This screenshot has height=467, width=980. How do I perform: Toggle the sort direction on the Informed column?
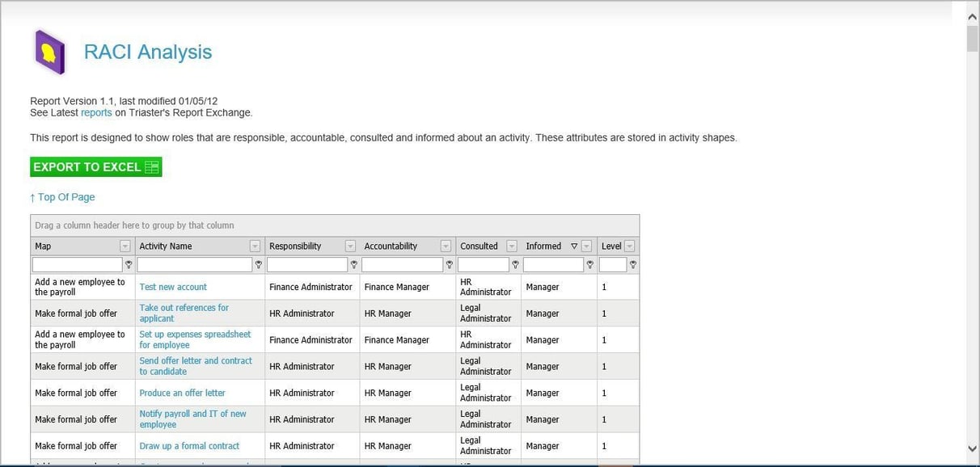point(574,246)
